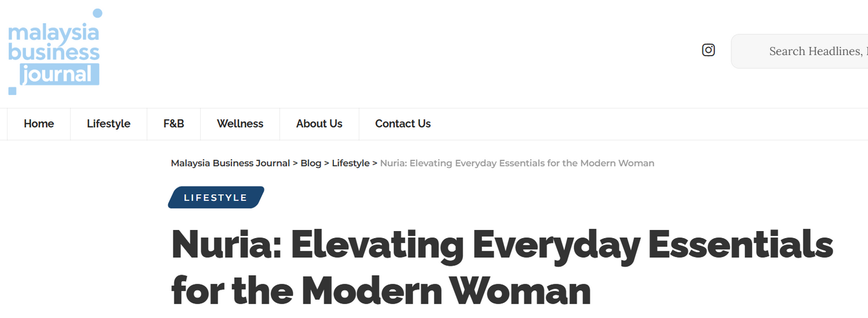The width and height of the screenshot is (868, 318).
Task: Click the Malaysia Business Journal logo
Action: pos(54,52)
